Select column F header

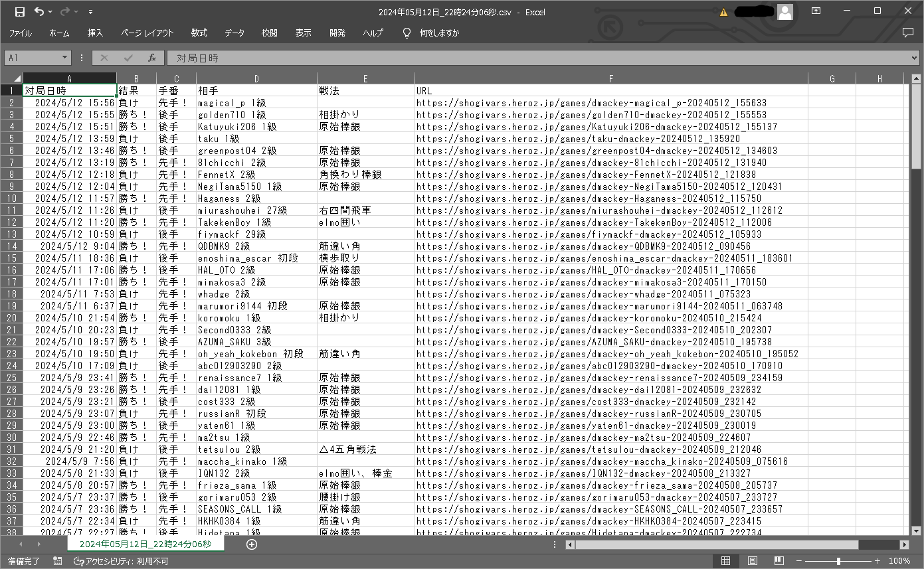point(611,78)
